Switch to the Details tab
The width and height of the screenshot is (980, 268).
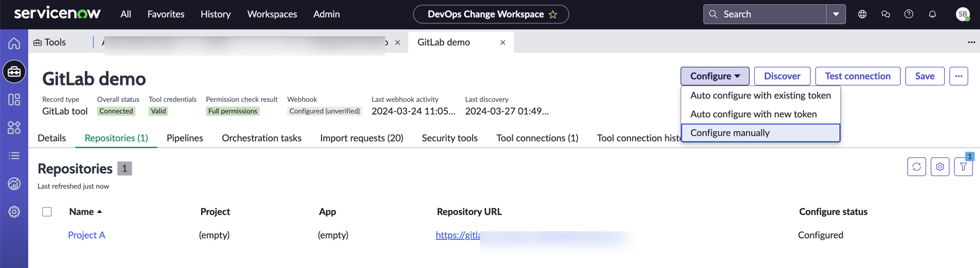pyautogui.click(x=52, y=138)
